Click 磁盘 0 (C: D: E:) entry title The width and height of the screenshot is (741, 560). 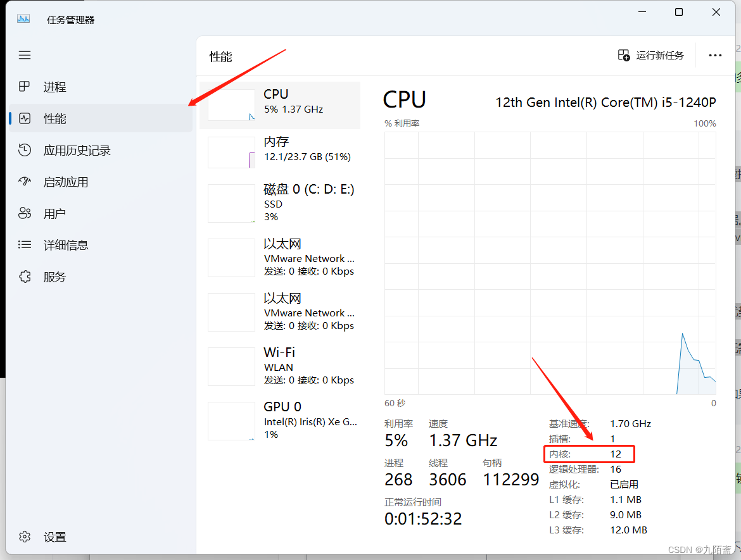(309, 189)
